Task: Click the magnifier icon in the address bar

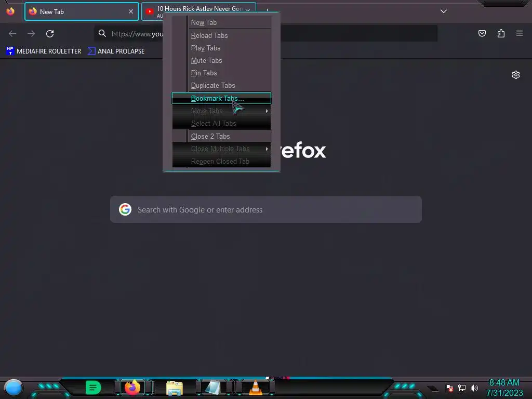Action: tap(102, 33)
